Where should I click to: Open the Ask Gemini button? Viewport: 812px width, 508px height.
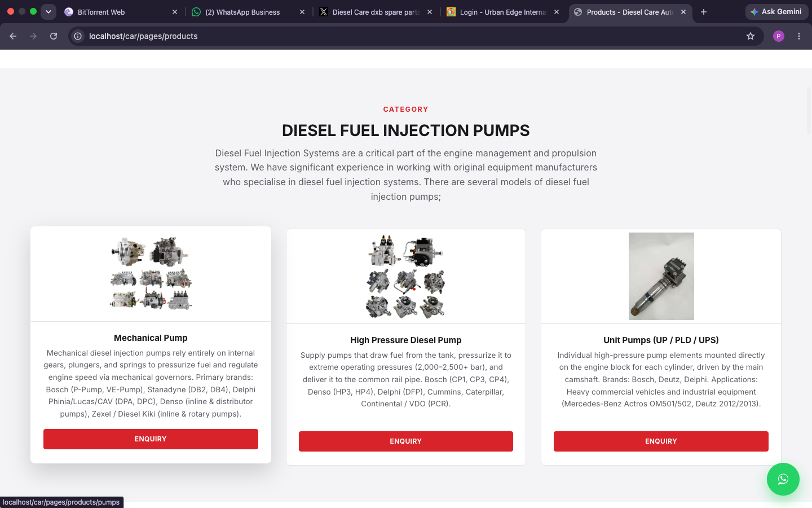coord(776,12)
